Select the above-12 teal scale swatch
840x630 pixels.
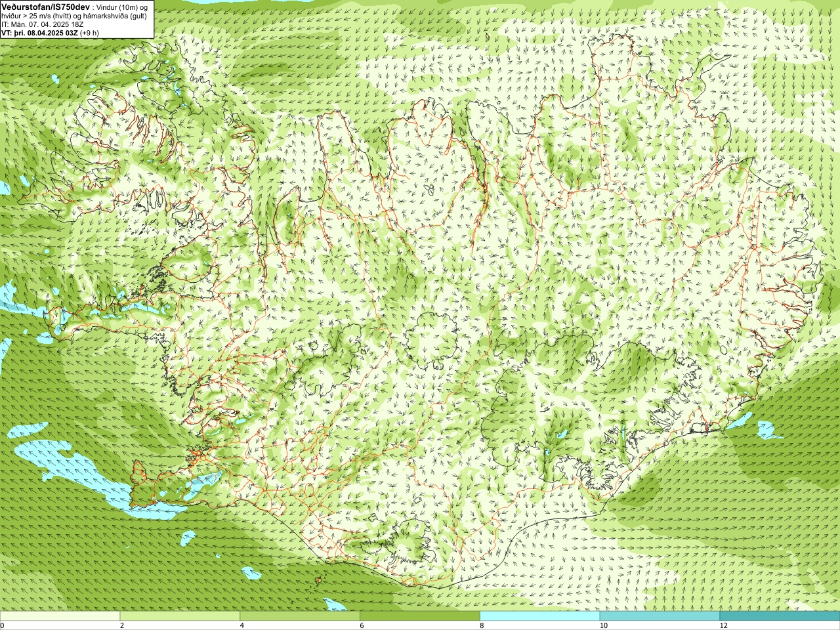tap(780, 616)
